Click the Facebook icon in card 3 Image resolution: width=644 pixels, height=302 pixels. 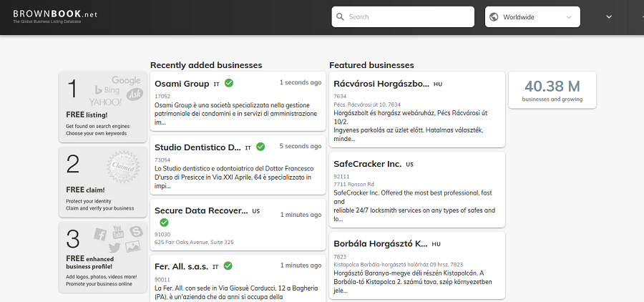tap(100, 234)
